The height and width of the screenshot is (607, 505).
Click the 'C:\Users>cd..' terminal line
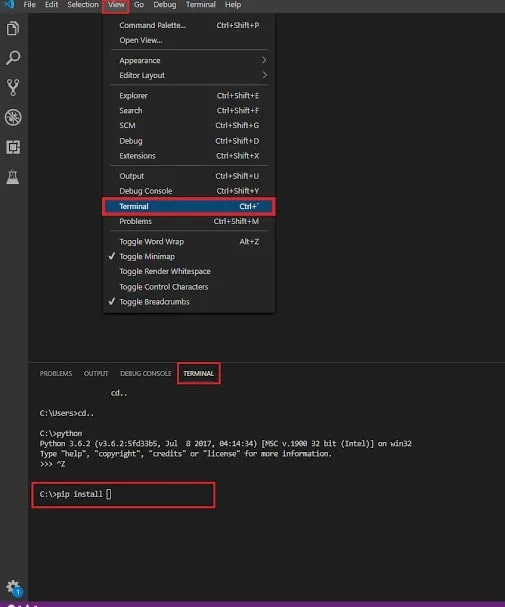click(67, 413)
